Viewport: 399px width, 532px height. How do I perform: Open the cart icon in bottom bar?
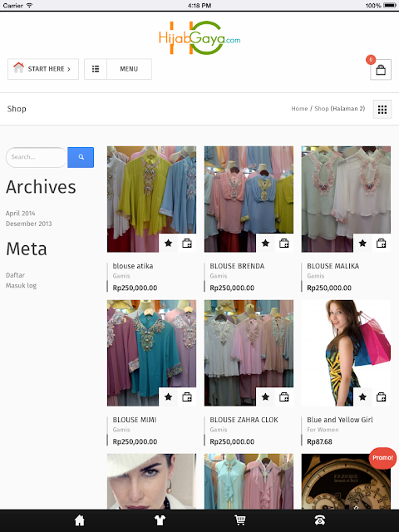(x=240, y=520)
